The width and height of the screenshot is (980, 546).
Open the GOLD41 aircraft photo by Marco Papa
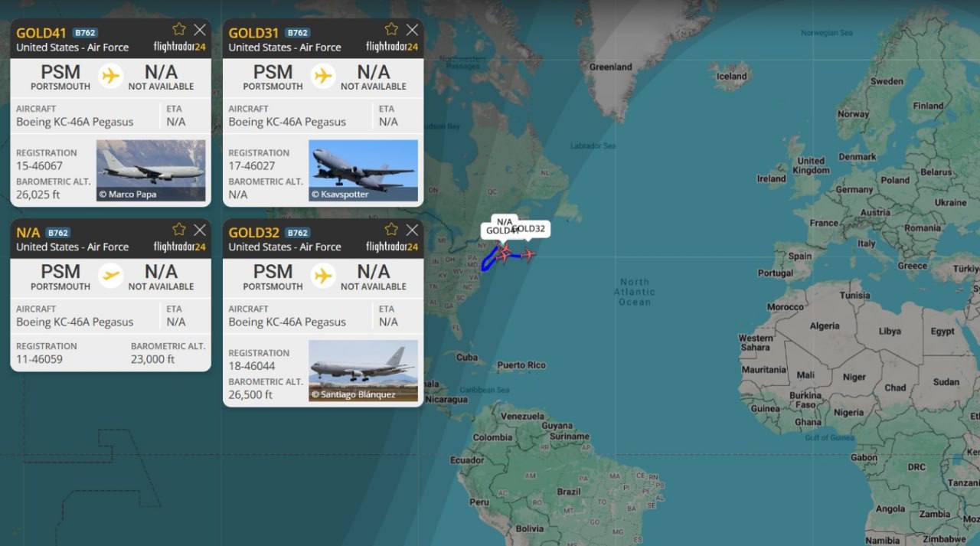point(151,170)
